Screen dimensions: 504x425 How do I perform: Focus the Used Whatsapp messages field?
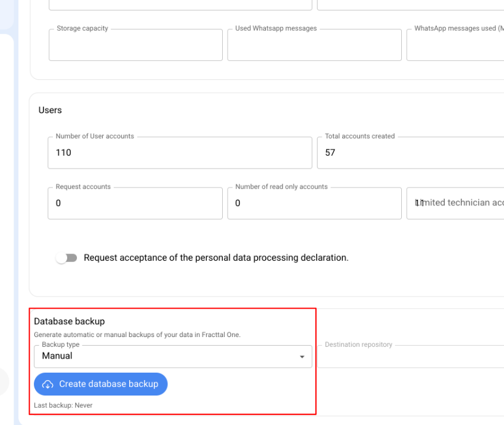[x=314, y=46]
